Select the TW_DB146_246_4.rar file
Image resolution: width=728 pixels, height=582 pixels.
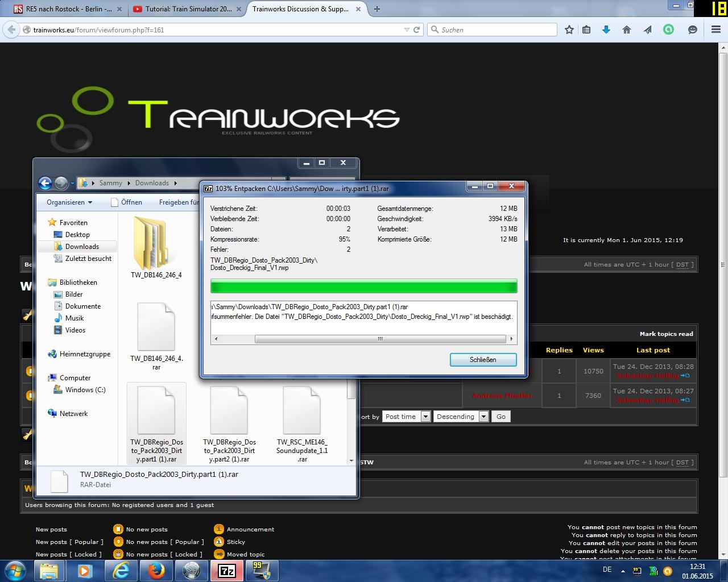coord(156,336)
